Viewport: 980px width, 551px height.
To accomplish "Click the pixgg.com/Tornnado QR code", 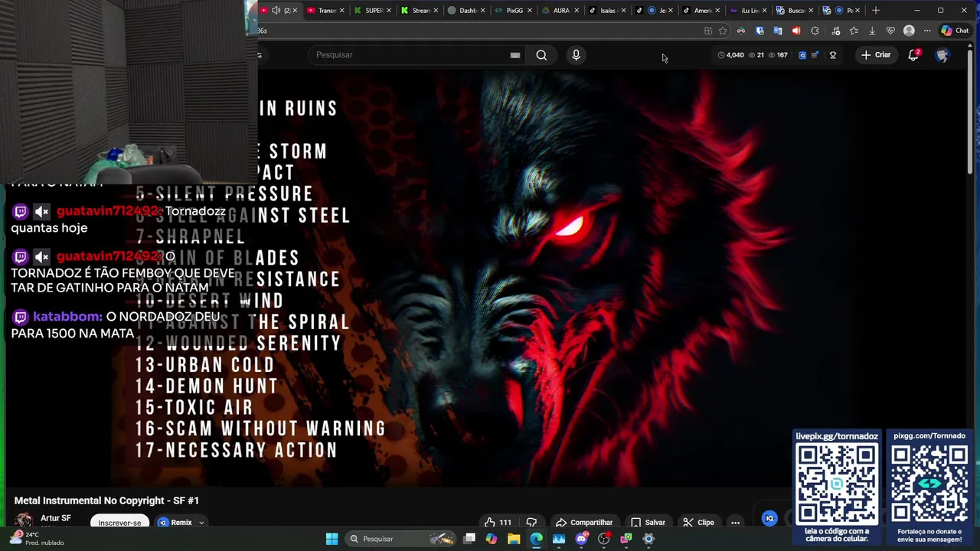I will (929, 484).
